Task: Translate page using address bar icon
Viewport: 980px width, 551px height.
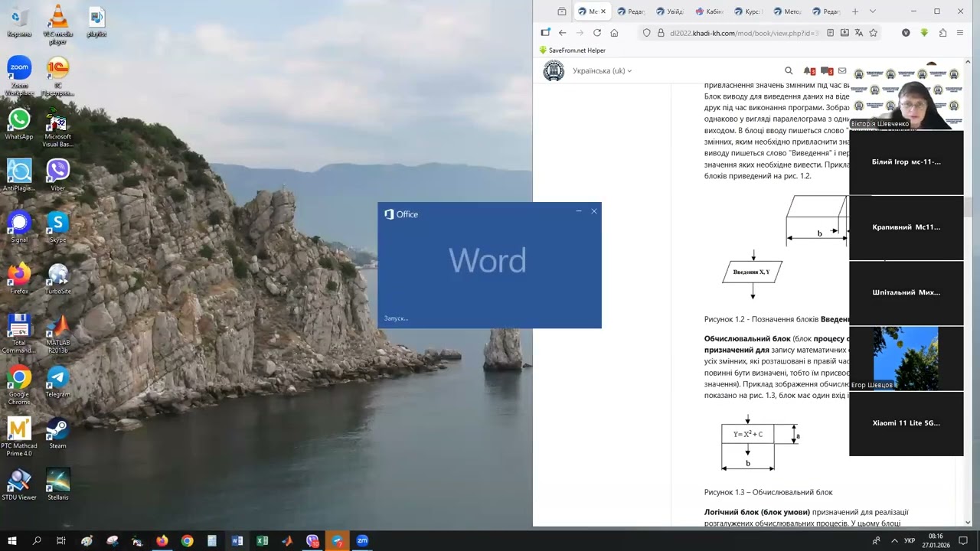Action: (x=858, y=33)
